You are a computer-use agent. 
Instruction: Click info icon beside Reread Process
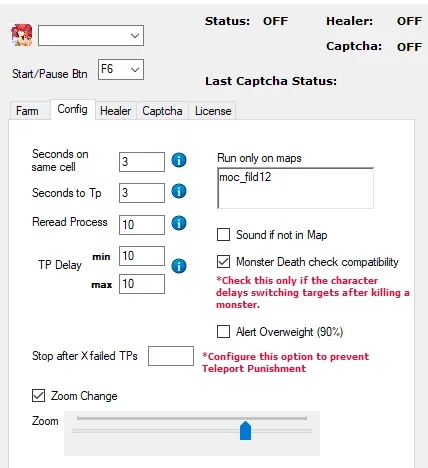pos(179,223)
